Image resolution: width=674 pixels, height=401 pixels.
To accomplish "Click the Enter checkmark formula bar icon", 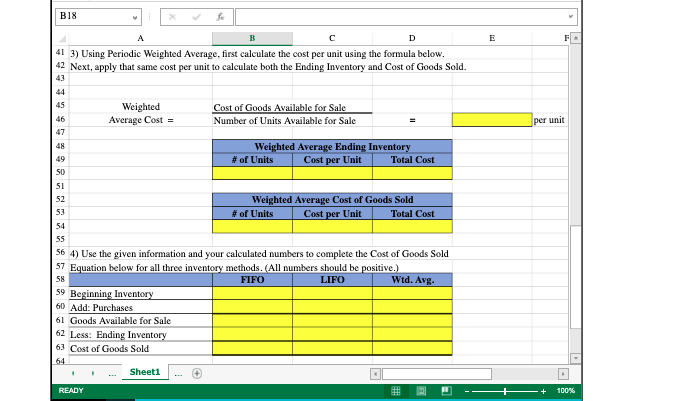I will click(196, 17).
